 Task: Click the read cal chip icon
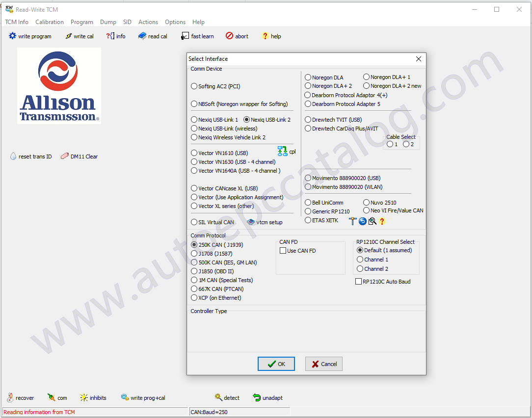(x=142, y=36)
